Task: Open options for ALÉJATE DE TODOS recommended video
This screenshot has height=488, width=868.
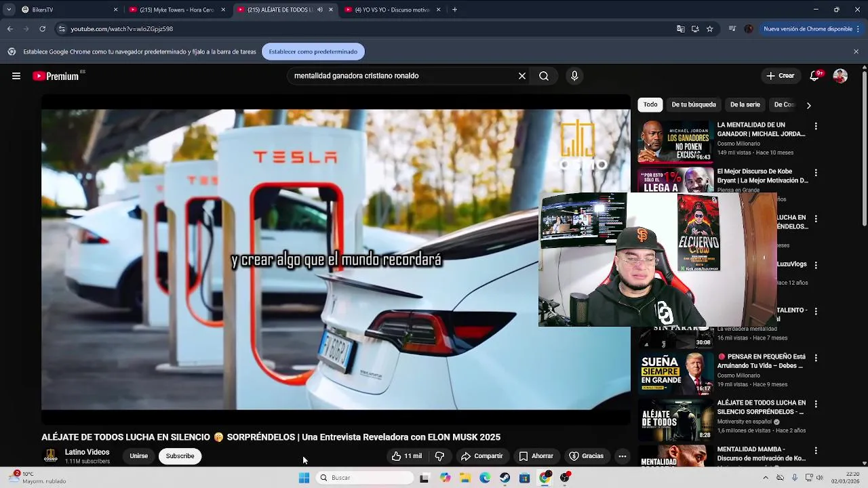Action: 816,404
